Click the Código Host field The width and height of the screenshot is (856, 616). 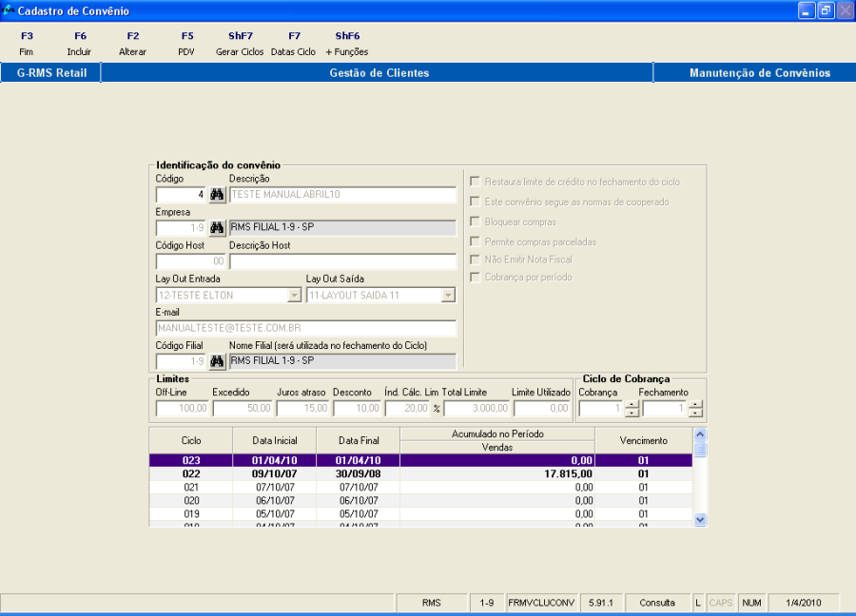190,261
